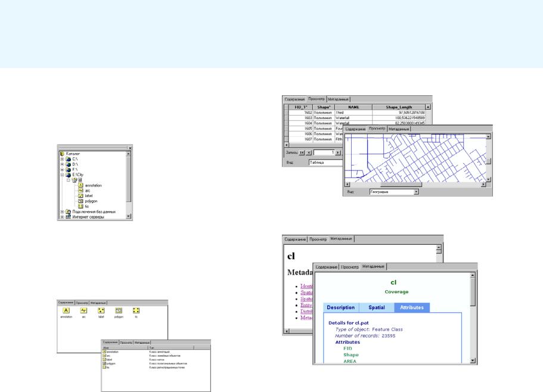The image size is (543, 392).
Task: Select tic row icon in Contents details list
Action: [104, 368]
